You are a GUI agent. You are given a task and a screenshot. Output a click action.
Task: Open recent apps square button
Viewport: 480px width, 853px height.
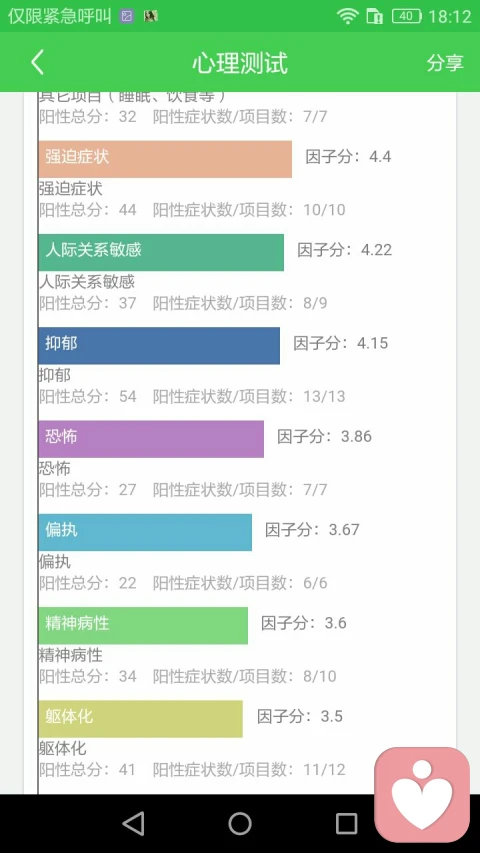[346, 824]
